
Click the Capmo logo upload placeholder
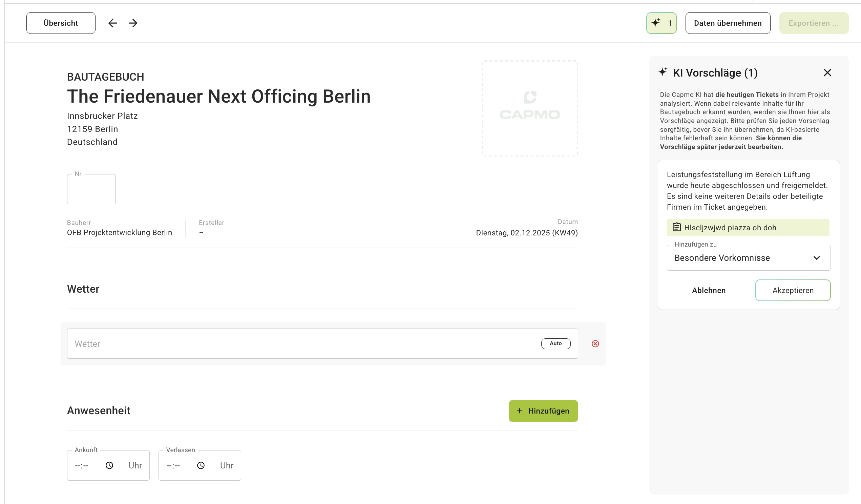pos(529,108)
